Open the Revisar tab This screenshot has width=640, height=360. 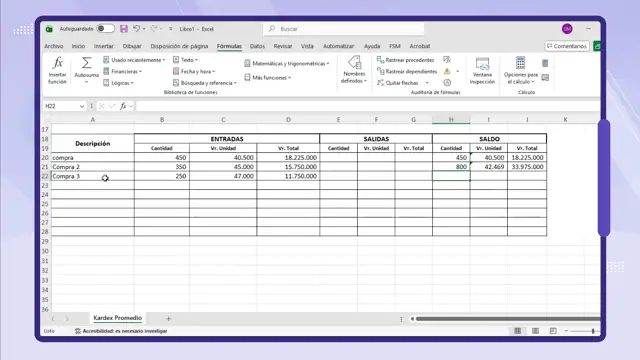pyautogui.click(x=283, y=46)
